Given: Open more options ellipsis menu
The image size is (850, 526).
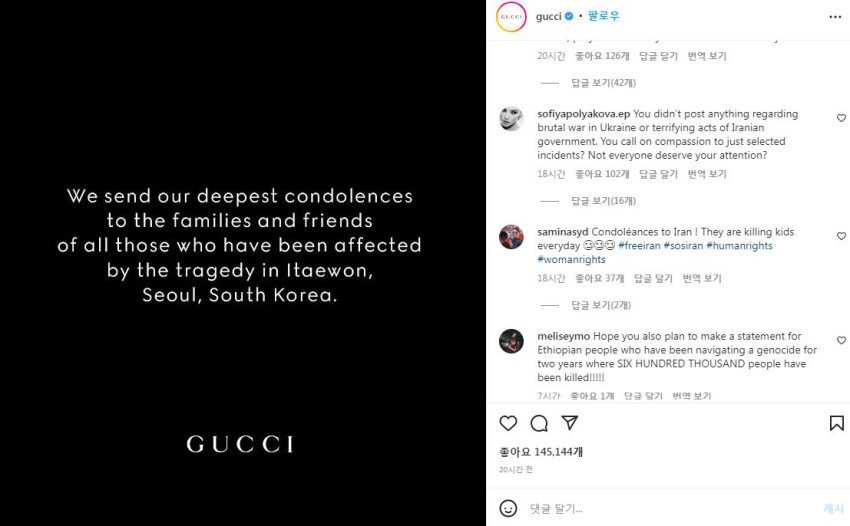Looking at the screenshot, I should pyautogui.click(x=835, y=17).
